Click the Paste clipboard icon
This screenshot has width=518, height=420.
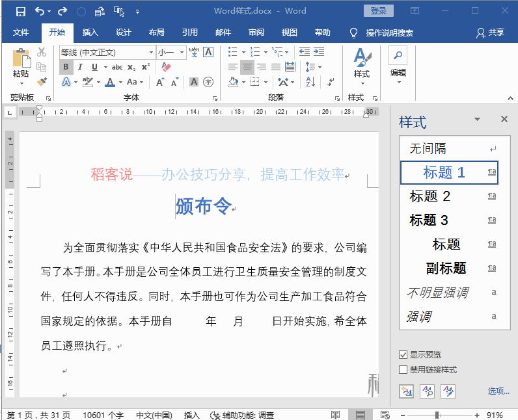click(x=21, y=59)
